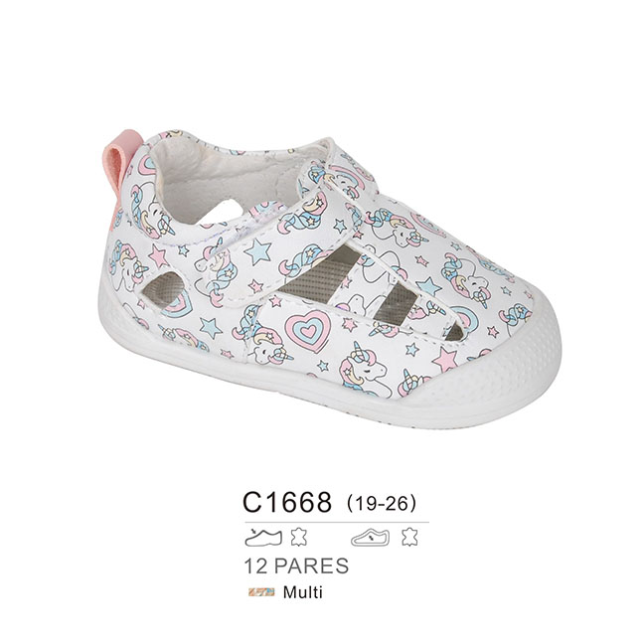Image resolution: width=644 pixels, height=644 pixels.
Task: Select the Multi color swatch
Action: tap(261, 592)
